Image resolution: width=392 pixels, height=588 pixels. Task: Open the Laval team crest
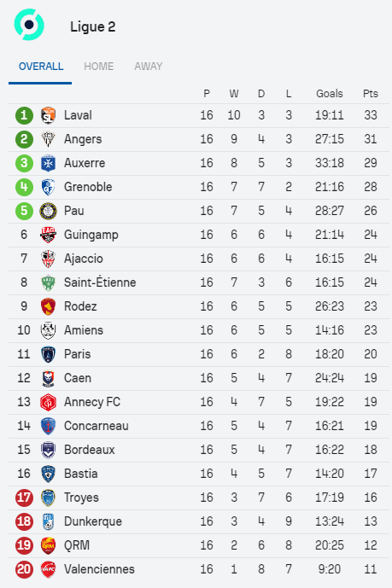click(x=48, y=115)
